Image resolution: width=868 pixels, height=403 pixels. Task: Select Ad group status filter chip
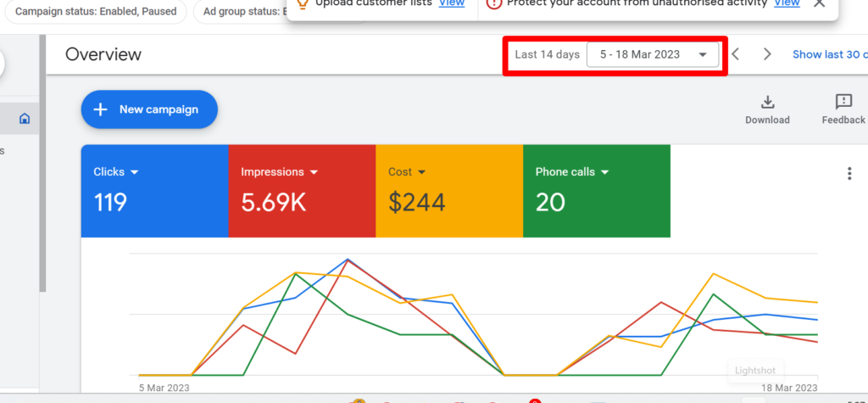(241, 12)
